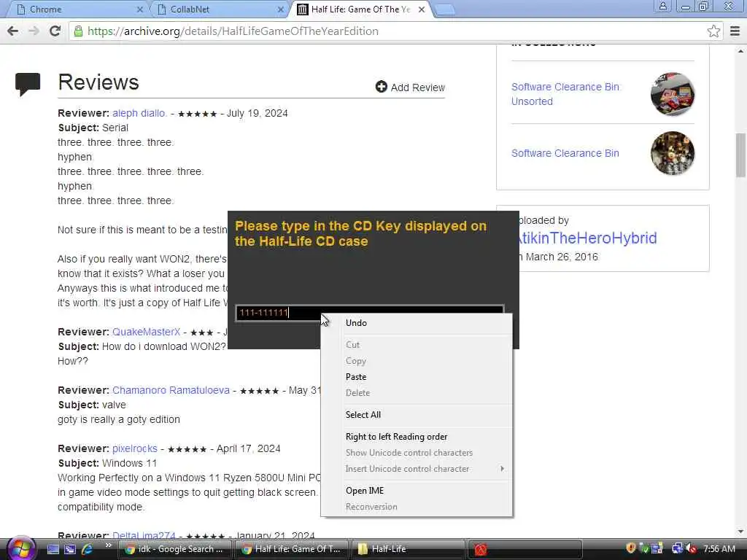747x560 pixels.
Task: Click the July 19, 2024 review date
Action: 258,113
